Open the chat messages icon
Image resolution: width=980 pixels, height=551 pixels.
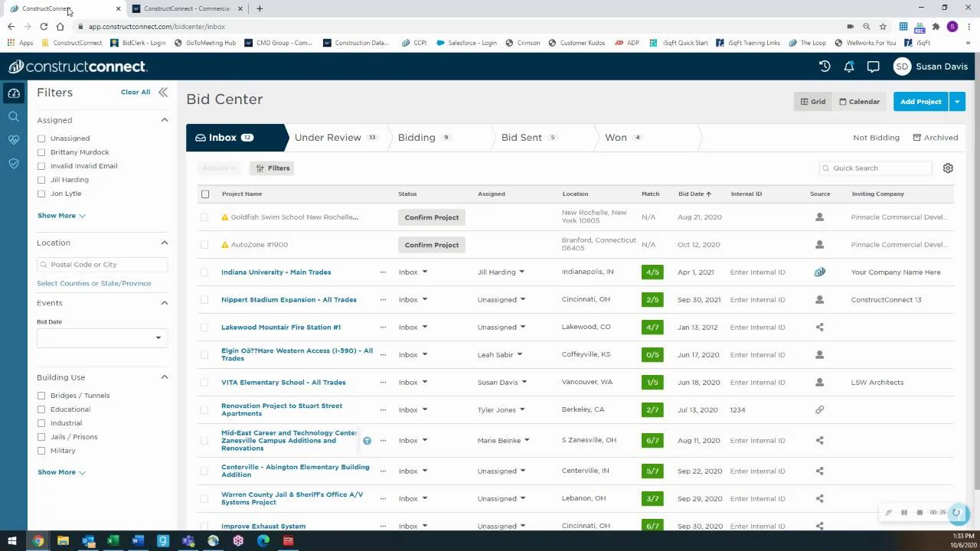pos(873,67)
